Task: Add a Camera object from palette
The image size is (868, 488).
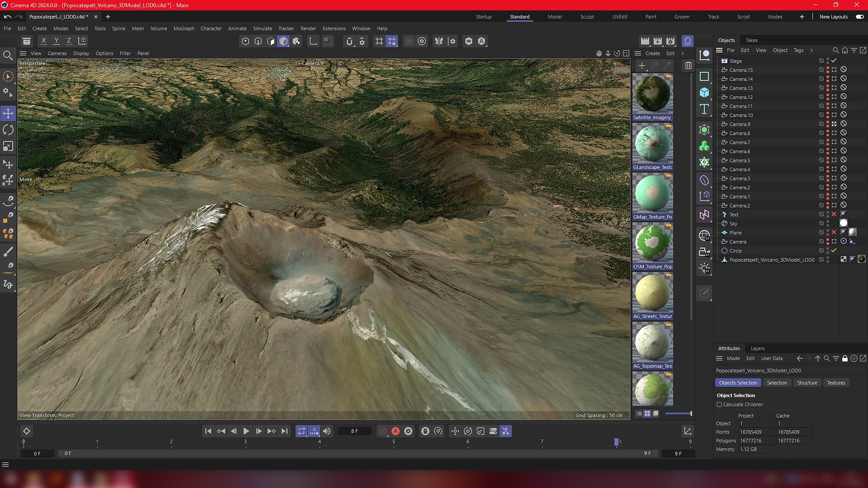Action: [x=704, y=252]
